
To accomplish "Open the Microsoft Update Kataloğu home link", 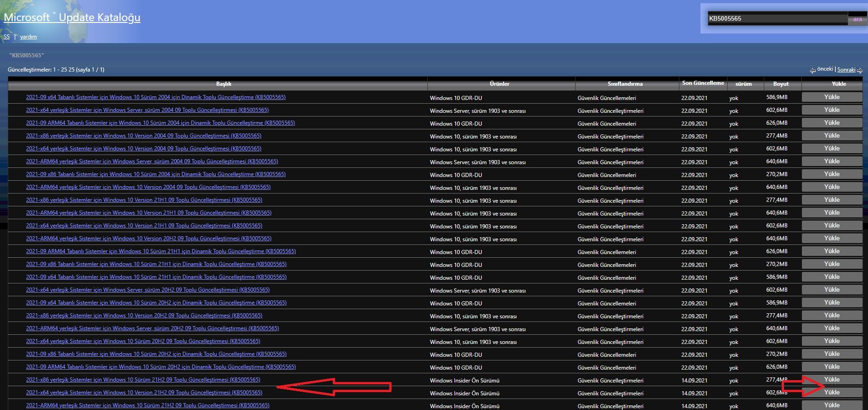I will [x=72, y=17].
